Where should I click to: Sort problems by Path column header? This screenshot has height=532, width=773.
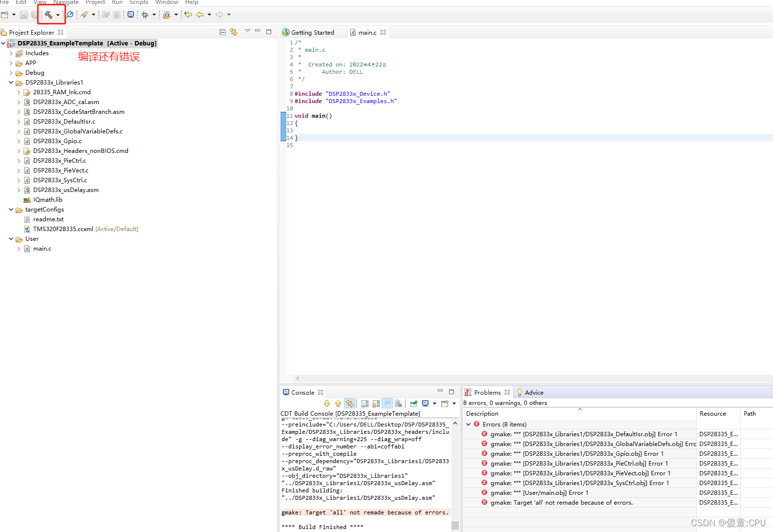756,413
